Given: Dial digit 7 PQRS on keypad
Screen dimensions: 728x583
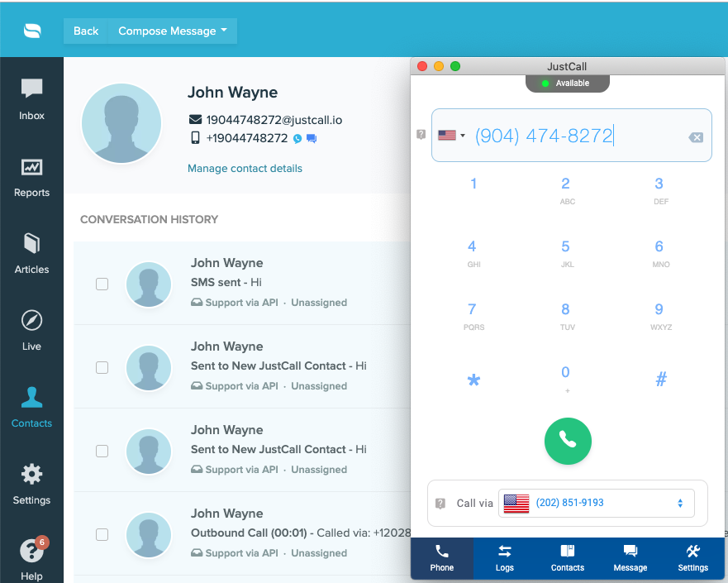Looking at the screenshot, I should tap(473, 317).
